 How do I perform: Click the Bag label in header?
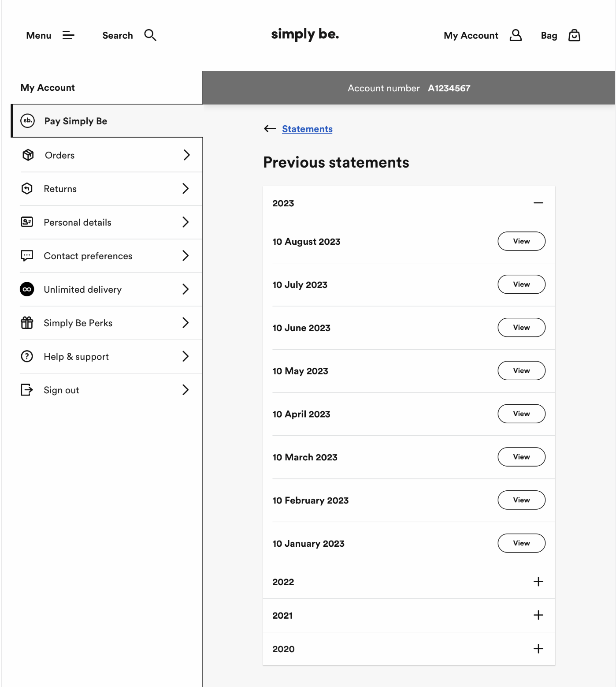coord(549,35)
